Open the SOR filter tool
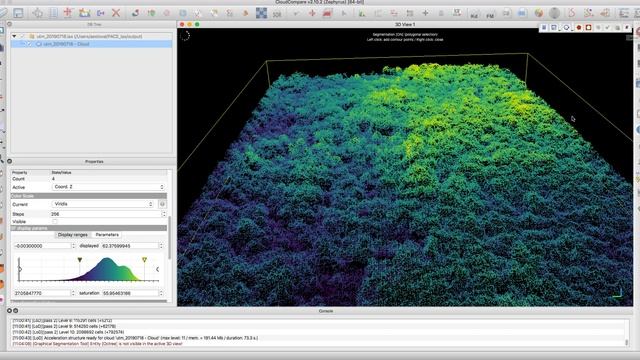 (x=277, y=14)
